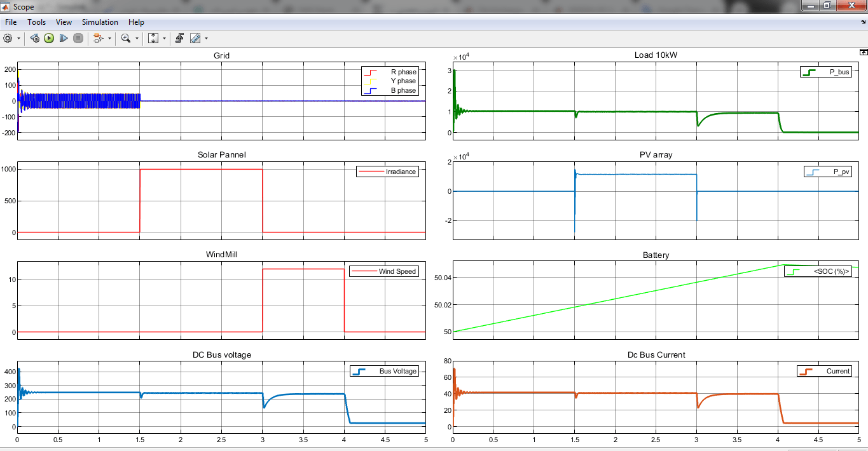Click the Step Forward button
The image size is (868, 451).
(64, 38)
